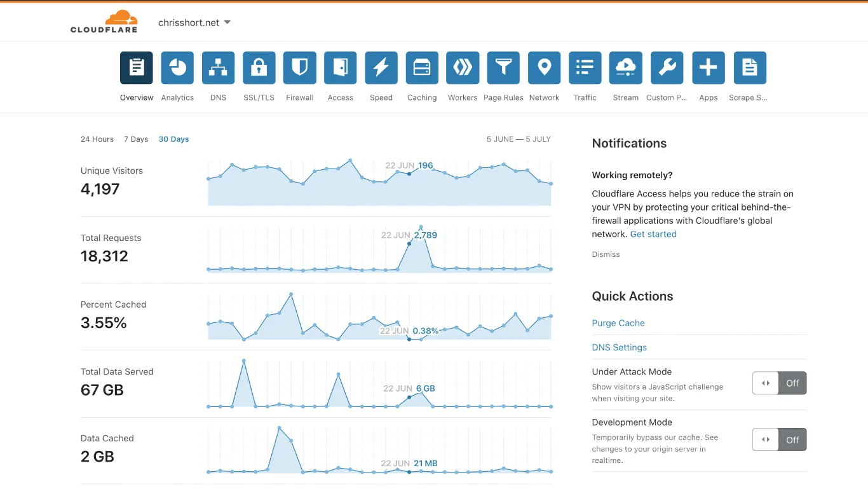Click the Cloudflare logo

pos(104,22)
